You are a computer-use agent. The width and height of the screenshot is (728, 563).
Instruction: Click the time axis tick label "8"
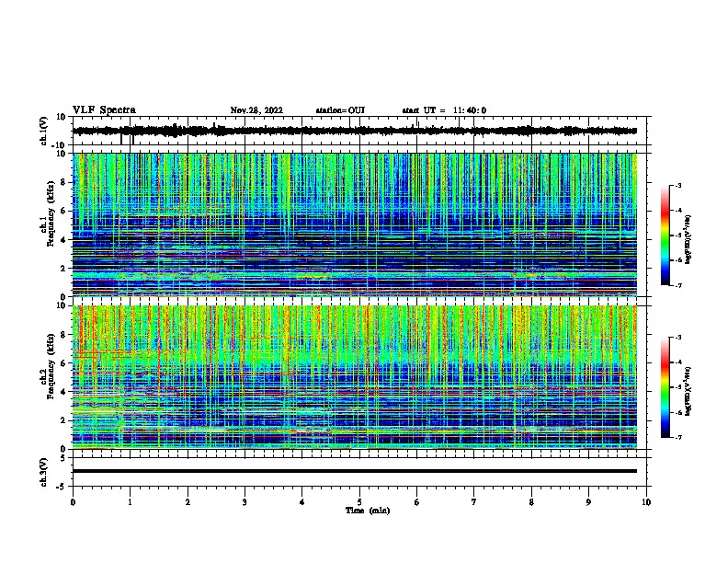pyautogui.click(x=531, y=502)
